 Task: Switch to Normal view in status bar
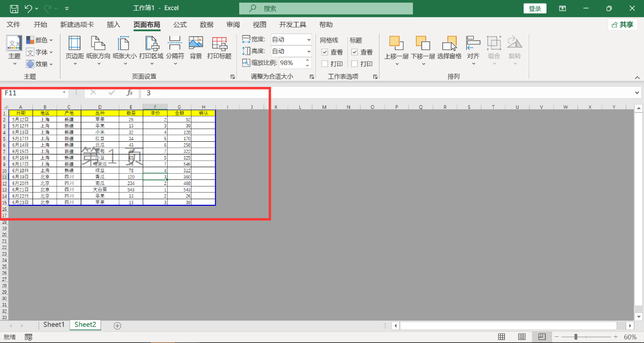501,337
